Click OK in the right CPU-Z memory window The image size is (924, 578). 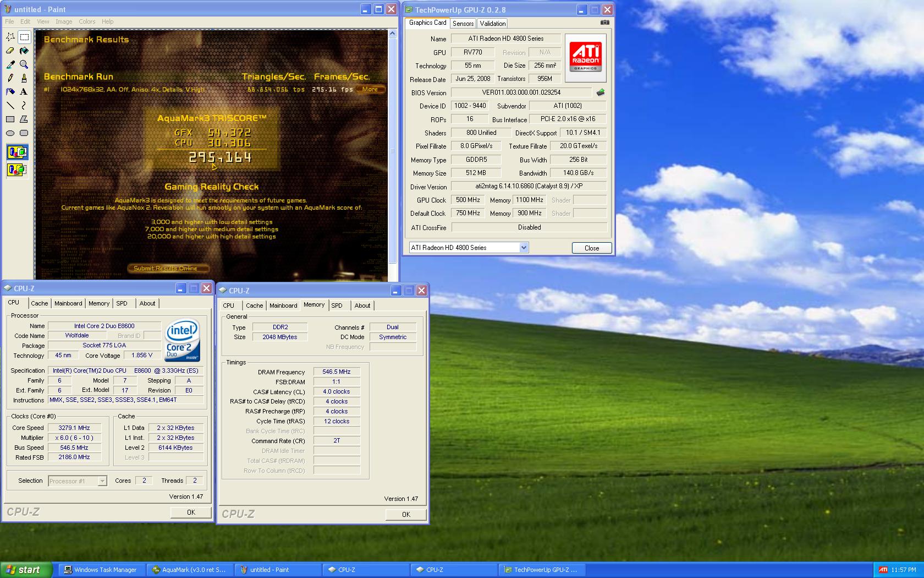[406, 514]
